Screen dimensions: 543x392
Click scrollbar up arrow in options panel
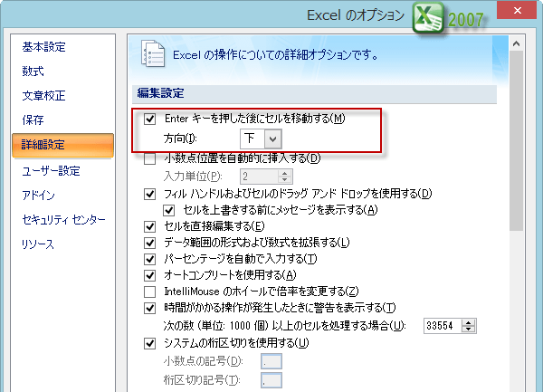(x=517, y=43)
